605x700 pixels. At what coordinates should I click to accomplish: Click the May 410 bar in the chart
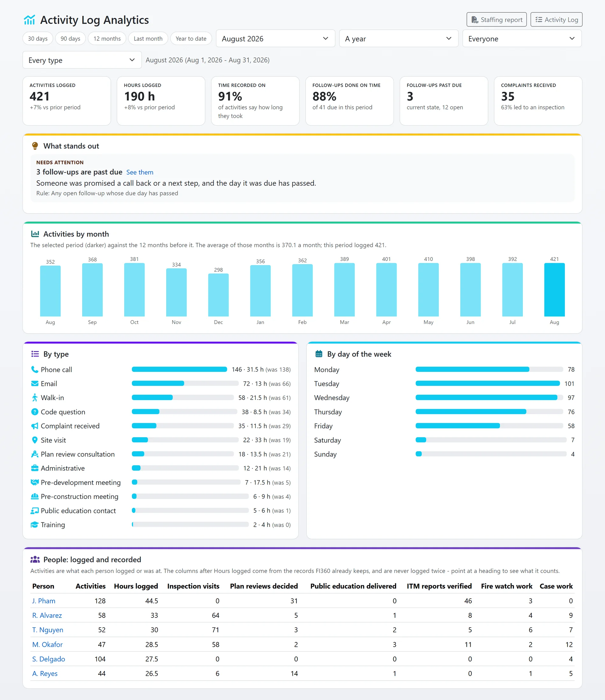(428, 290)
